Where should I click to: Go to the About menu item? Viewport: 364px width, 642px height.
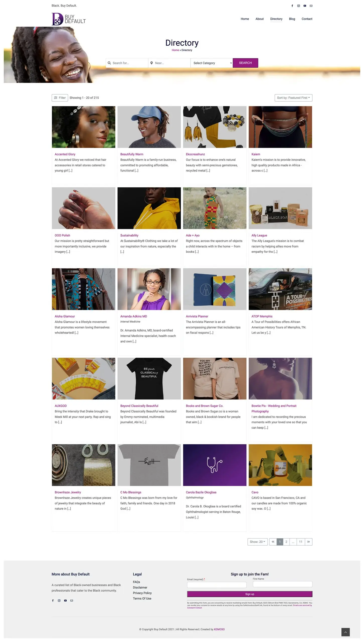tap(259, 19)
